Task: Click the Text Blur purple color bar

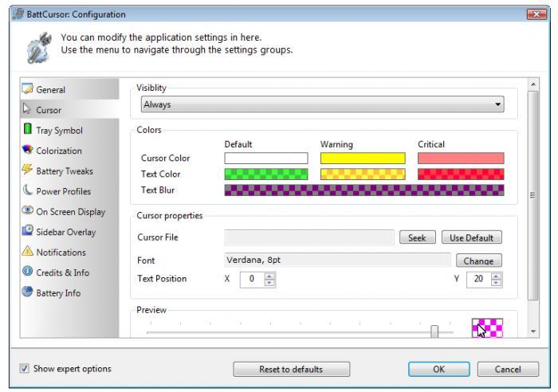Action: [364, 190]
